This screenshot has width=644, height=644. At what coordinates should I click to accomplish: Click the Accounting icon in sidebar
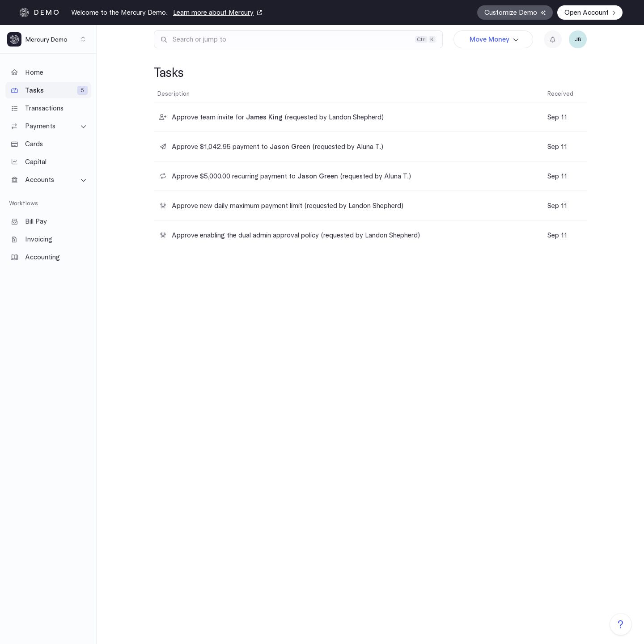(x=14, y=257)
